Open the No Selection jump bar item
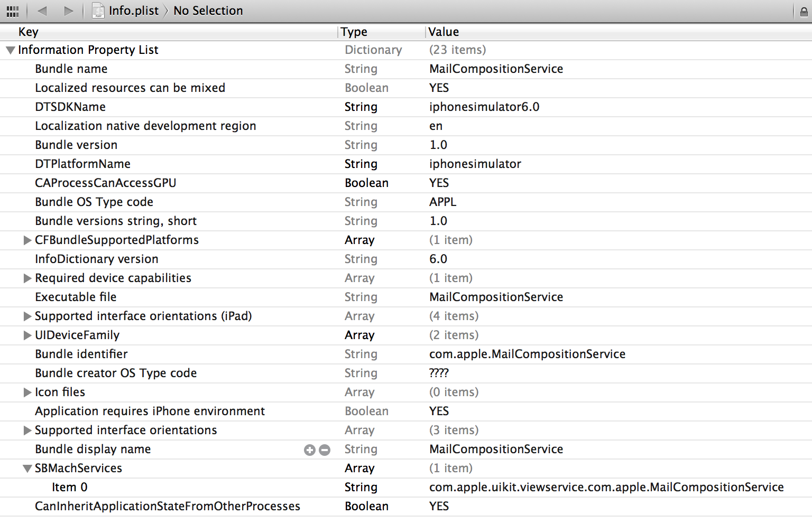812x524 pixels. (208, 11)
